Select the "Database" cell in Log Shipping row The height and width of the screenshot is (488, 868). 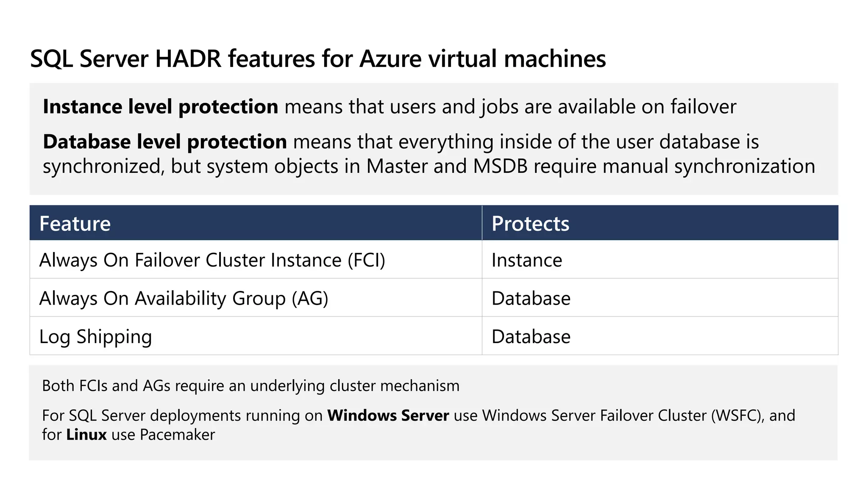531,337
